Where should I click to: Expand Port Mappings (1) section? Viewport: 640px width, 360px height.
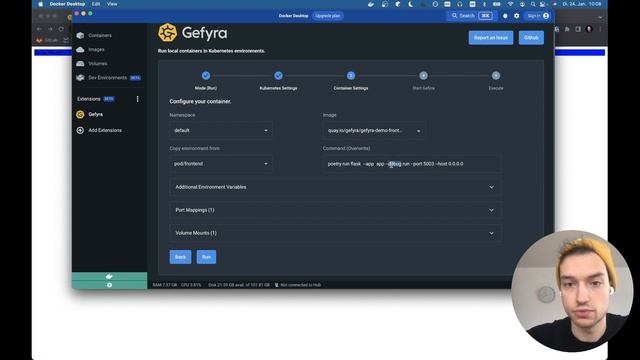[335, 210]
